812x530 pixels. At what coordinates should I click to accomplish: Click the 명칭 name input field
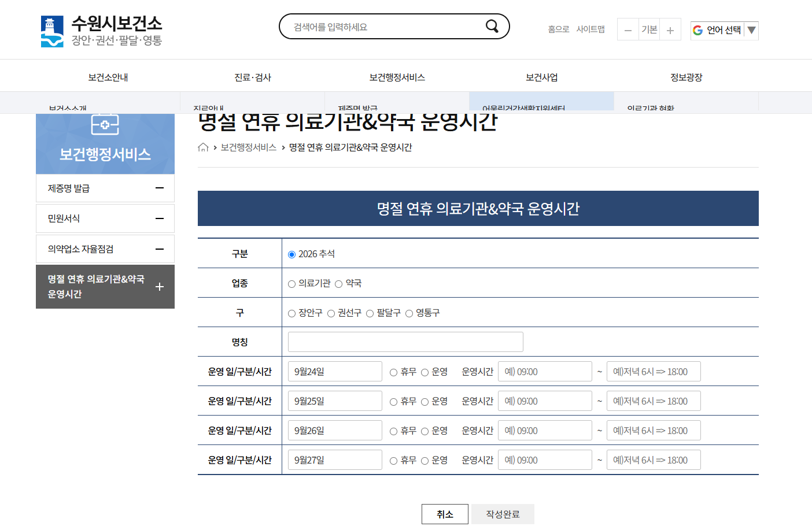tap(405, 342)
